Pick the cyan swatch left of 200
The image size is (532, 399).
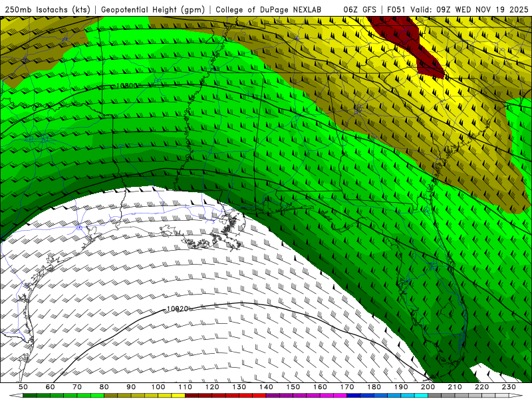click(x=421, y=396)
